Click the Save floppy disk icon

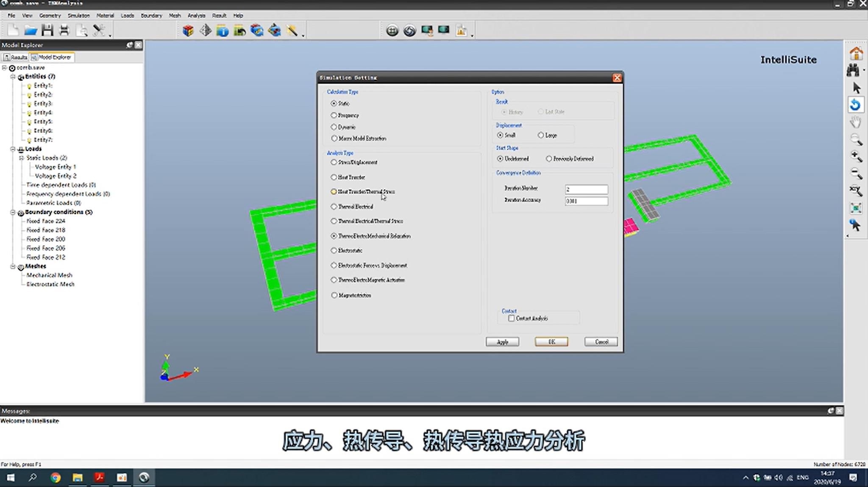tap(47, 31)
